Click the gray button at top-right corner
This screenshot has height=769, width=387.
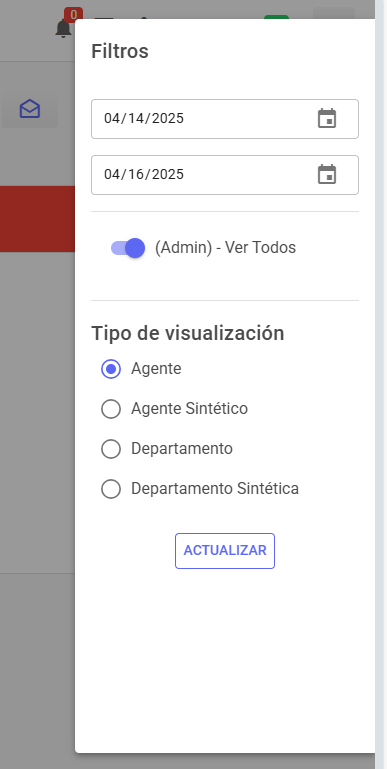tap(334, 13)
